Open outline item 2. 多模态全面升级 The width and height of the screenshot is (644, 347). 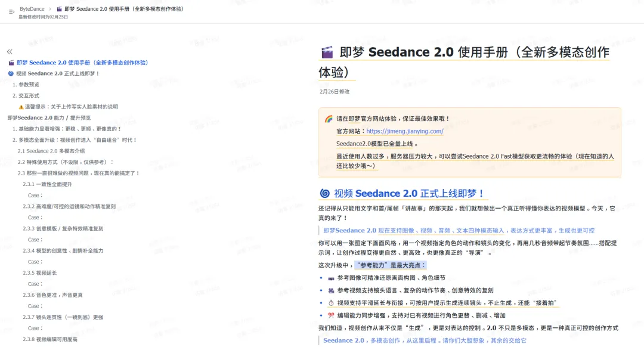pos(75,140)
